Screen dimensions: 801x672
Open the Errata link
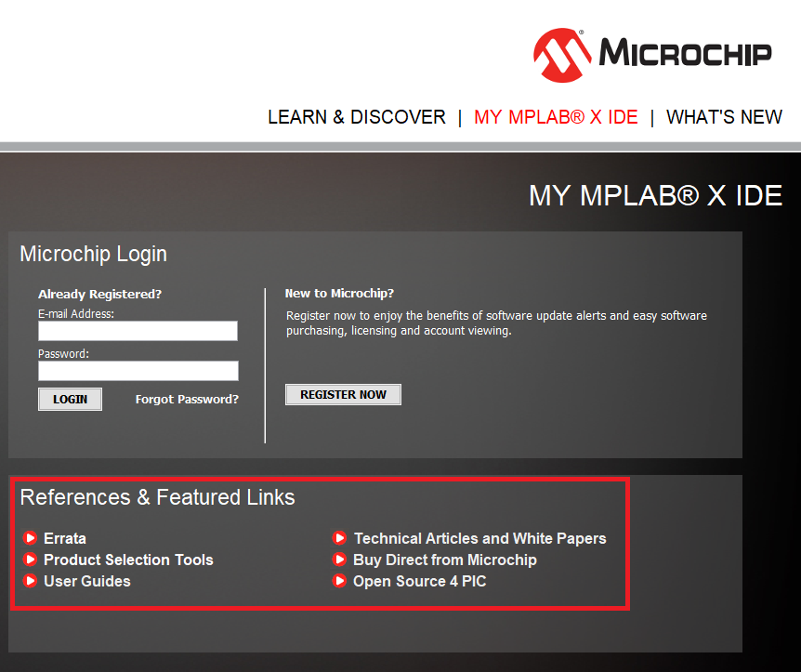pyautogui.click(x=65, y=538)
